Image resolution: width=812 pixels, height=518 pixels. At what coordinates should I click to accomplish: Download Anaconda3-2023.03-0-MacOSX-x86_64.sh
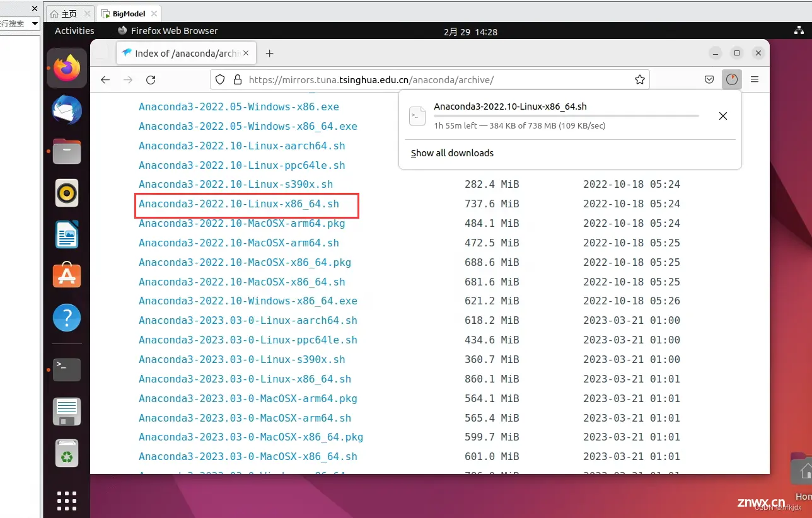pyautogui.click(x=248, y=457)
